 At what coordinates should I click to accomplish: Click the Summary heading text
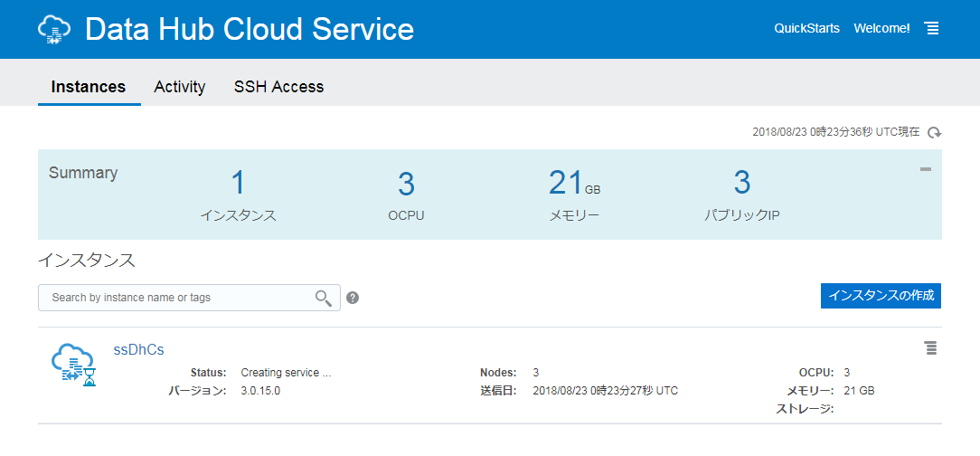click(83, 174)
